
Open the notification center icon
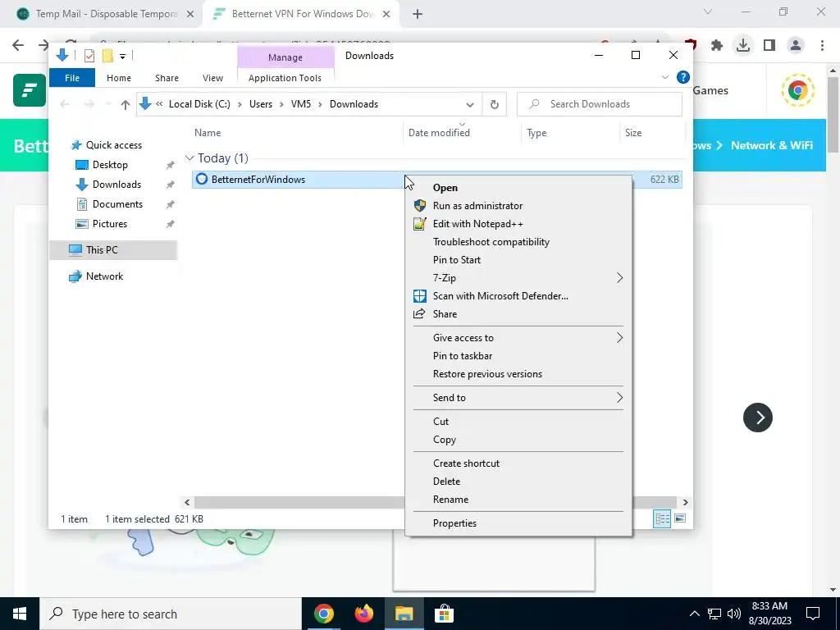813,614
